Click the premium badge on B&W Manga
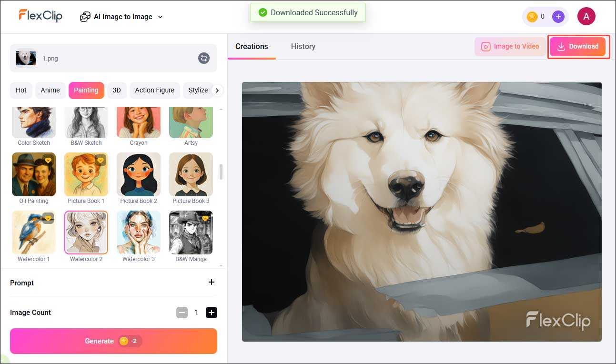The width and height of the screenshot is (616, 364). [205, 218]
